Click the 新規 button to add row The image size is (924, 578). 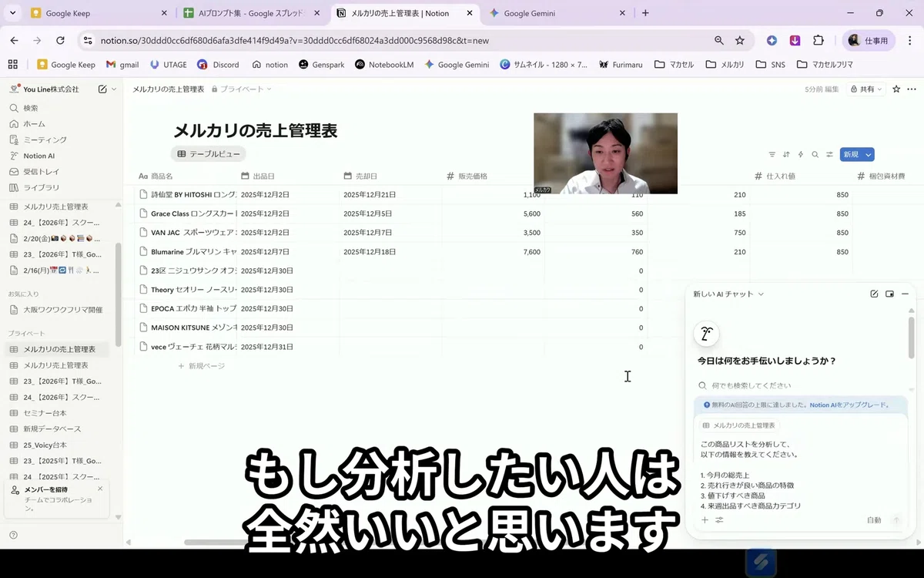coord(851,154)
